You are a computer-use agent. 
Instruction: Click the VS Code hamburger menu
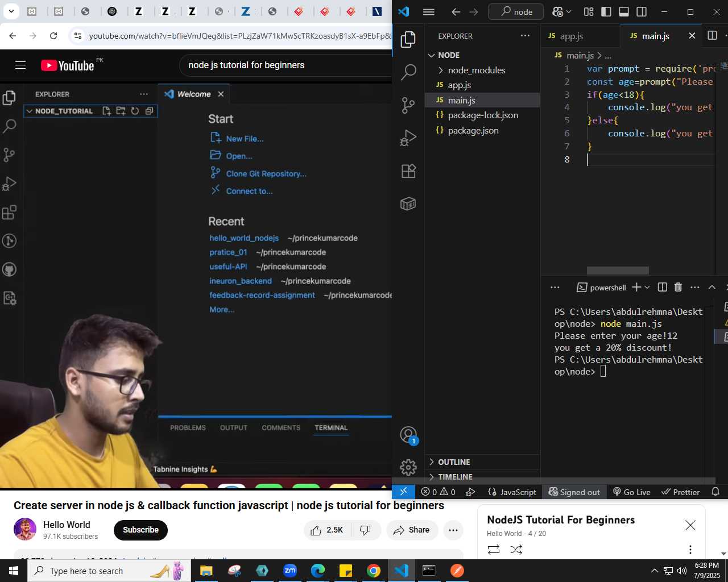[429, 12]
